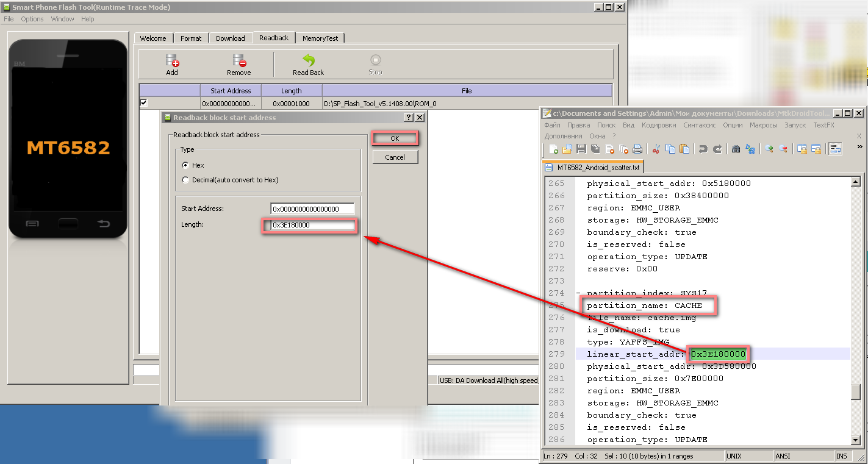The height and width of the screenshot is (464, 868).
Task: Click the Start Address input field
Action: coord(312,209)
